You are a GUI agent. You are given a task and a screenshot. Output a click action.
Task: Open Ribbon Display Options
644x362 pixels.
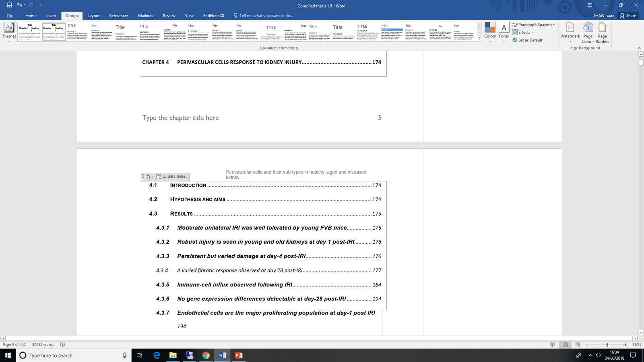click(x=590, y=5)
